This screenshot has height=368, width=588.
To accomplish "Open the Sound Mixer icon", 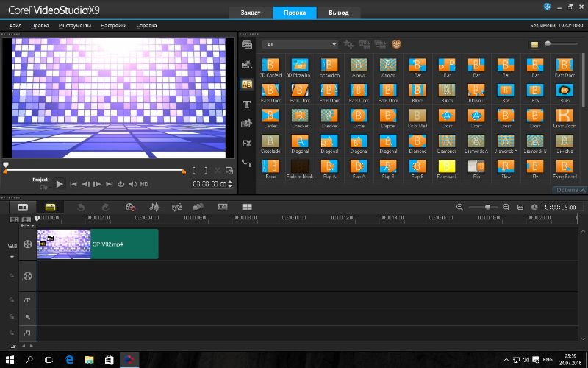I will [154, 207].
